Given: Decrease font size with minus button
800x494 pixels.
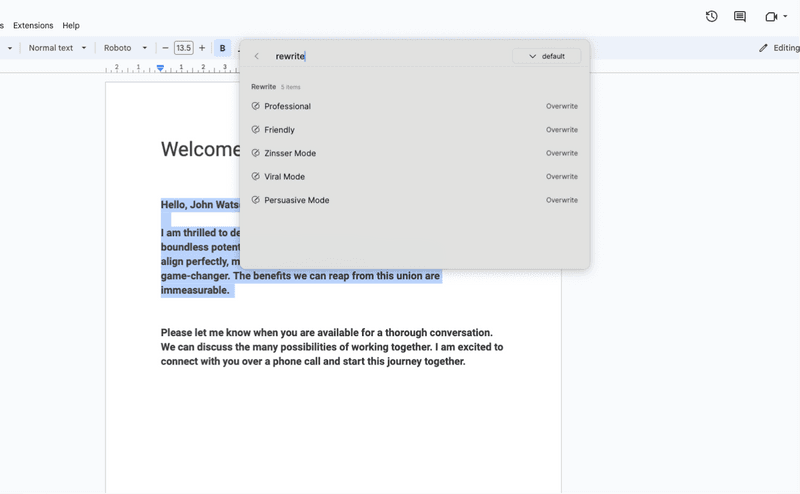Looking at the screenshot, I should tap(165, 48).
